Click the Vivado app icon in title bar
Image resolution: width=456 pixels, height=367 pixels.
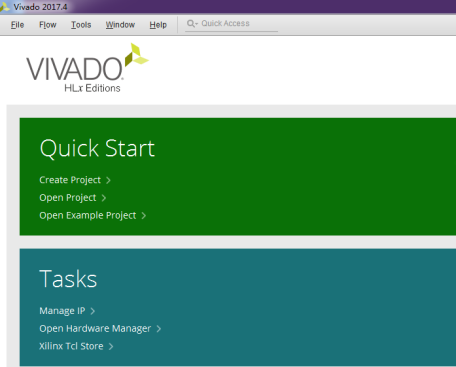[4, 7]
